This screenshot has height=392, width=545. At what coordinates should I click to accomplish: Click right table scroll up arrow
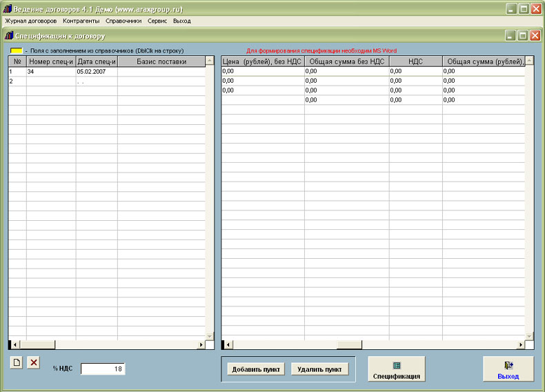(x=529, y=61)
